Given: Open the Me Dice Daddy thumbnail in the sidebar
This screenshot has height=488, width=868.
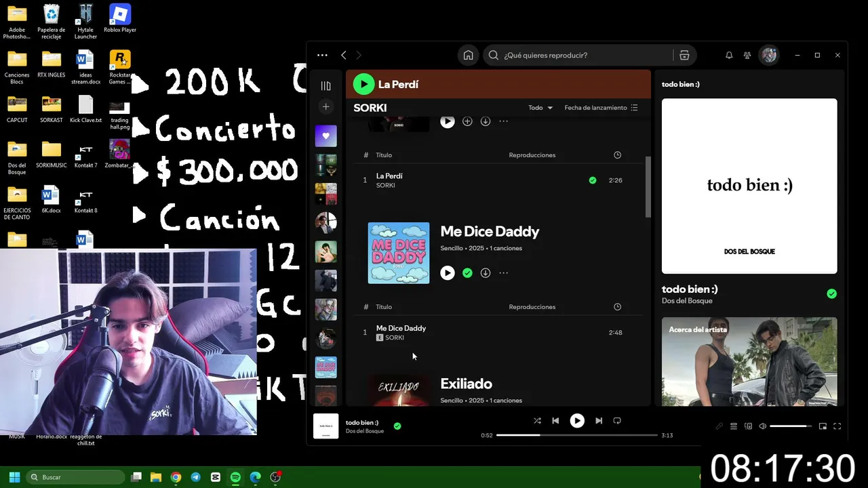Looking at the screenshot, I should [325, 367].
